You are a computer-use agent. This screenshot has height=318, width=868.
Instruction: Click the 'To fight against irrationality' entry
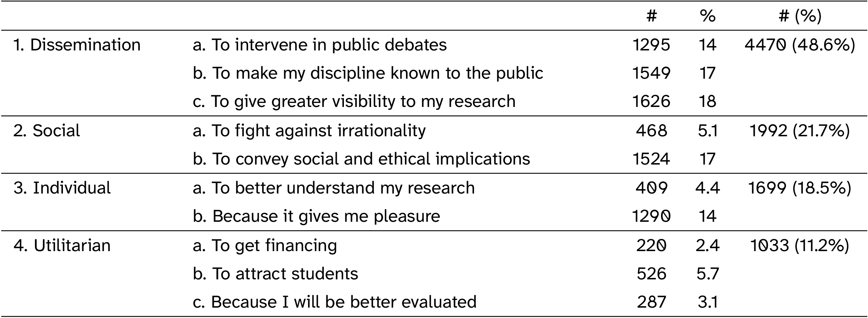point(309,131)
